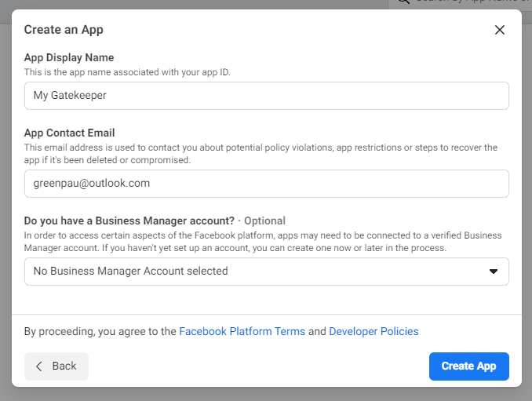Close the Create an App dialog

pos(499,30)
